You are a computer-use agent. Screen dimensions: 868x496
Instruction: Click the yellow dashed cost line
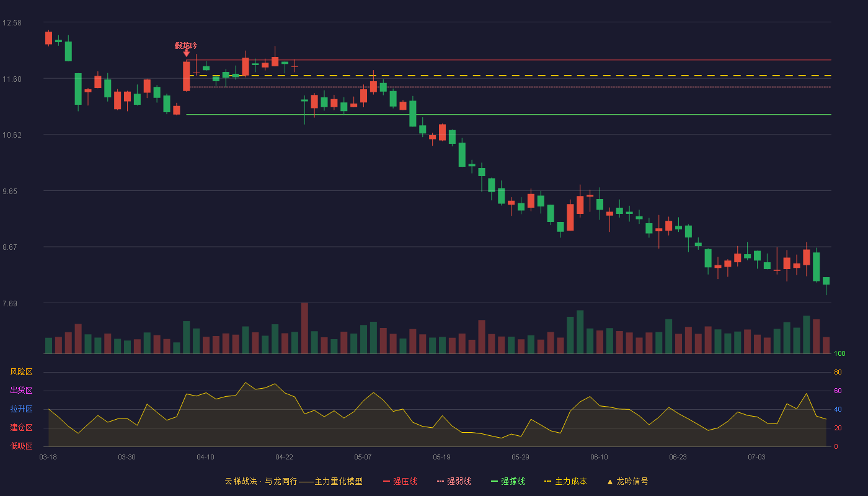pyautogui.click(x=510, y=76)
